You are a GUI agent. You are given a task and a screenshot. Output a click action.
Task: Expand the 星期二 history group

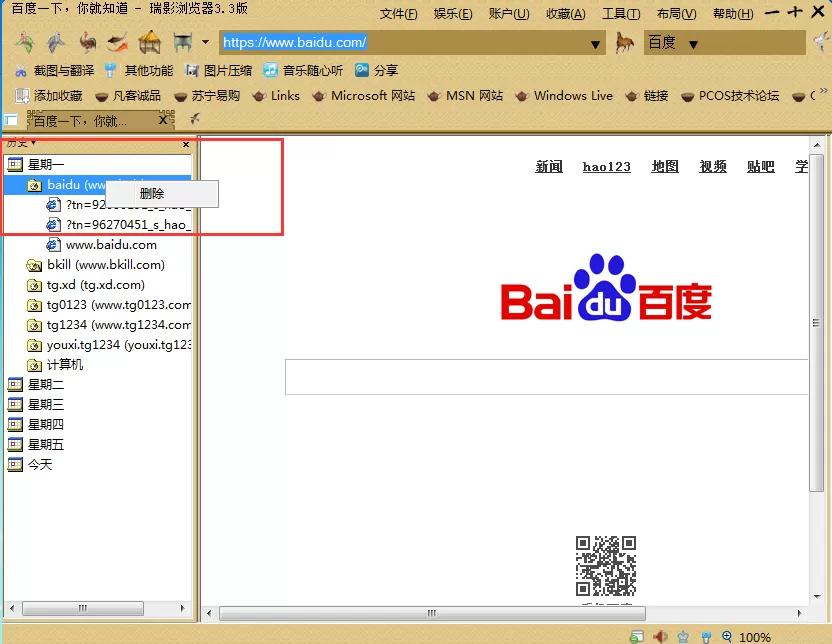pyautogui.click(x=36, y=385)
